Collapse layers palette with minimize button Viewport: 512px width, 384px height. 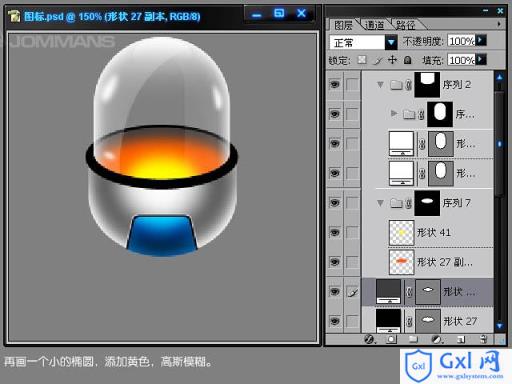486,11
